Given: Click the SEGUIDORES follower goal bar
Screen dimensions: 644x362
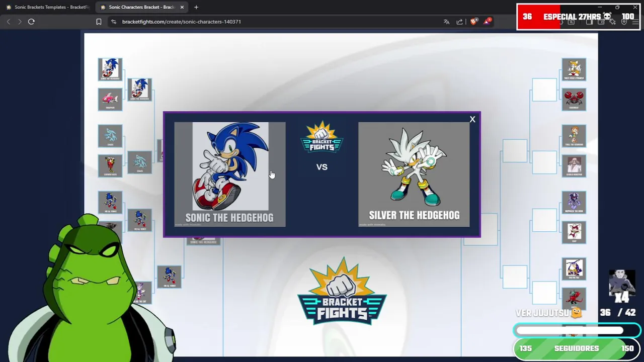Looking at the screenshot, I should [577, 348].
